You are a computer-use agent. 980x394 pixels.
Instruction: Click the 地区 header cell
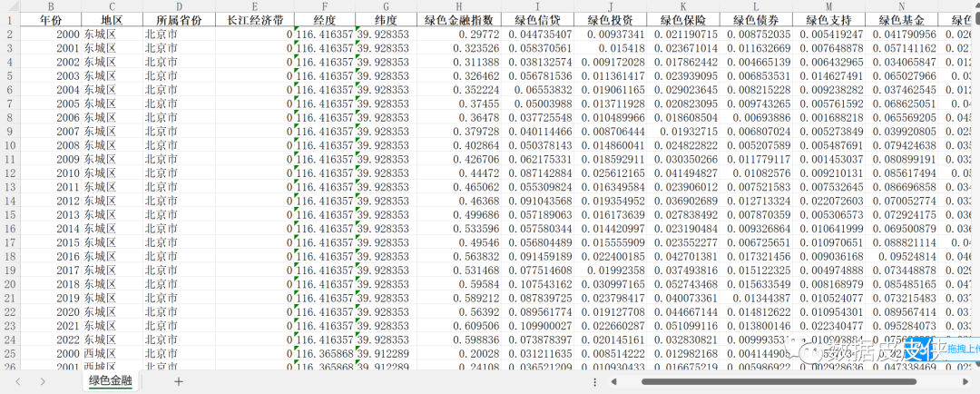click(x=112, y=19)
